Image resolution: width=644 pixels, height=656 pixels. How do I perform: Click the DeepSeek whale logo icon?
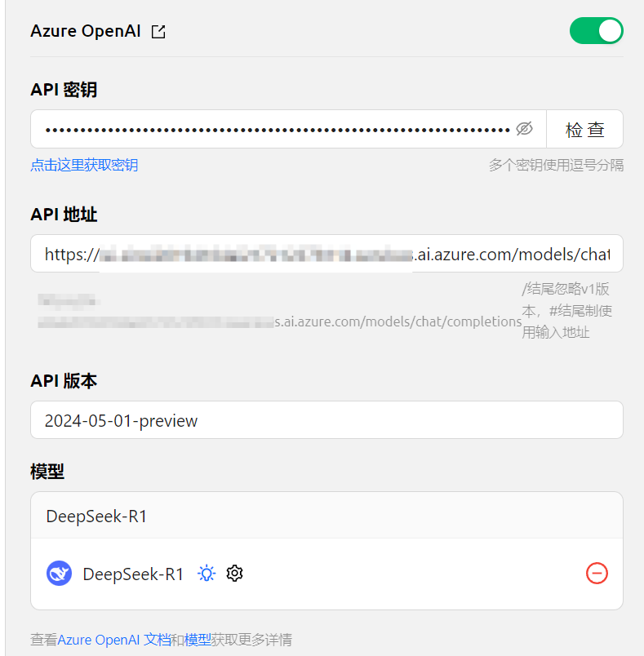(x=59, y=573)
